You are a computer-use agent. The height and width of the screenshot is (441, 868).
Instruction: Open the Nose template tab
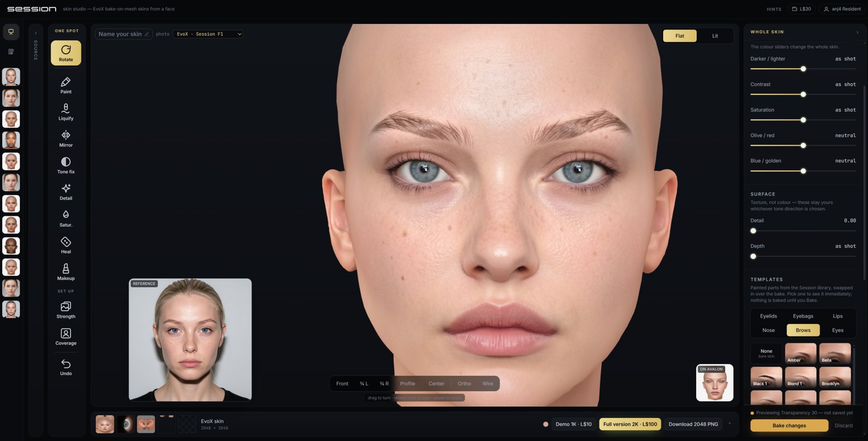tap(768, 330)
